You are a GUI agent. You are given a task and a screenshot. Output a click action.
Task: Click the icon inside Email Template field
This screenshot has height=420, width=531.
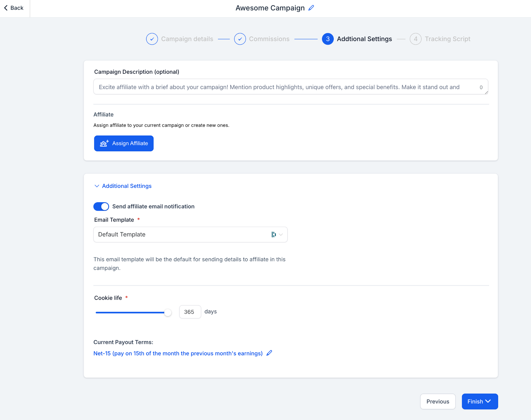(x=273, y=234)
